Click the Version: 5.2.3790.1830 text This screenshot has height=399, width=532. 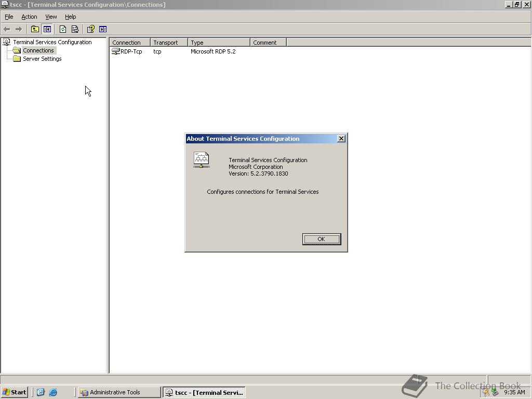(258, 174)
